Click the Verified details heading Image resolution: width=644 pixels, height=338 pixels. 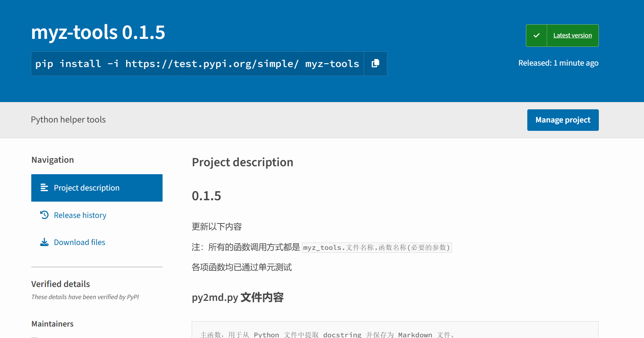tap(60, 284)
